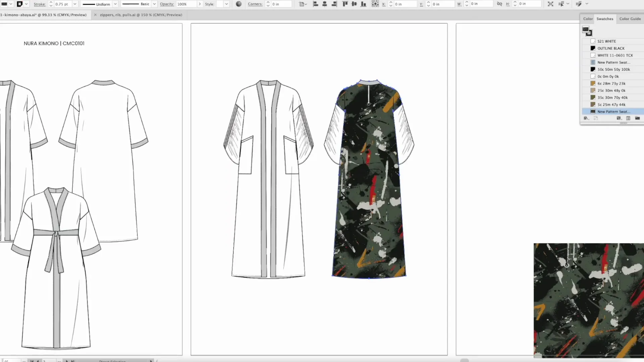The height and width of the screenshot is (362, 644).
Task: Click the W width field
Action: (x=481, y=4)
